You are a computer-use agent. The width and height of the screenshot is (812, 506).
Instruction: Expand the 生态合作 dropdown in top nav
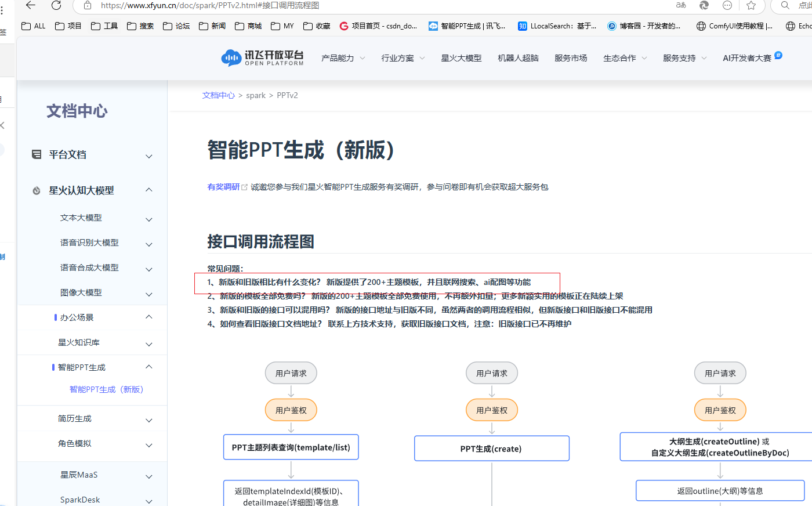click(x=625, y=58)
